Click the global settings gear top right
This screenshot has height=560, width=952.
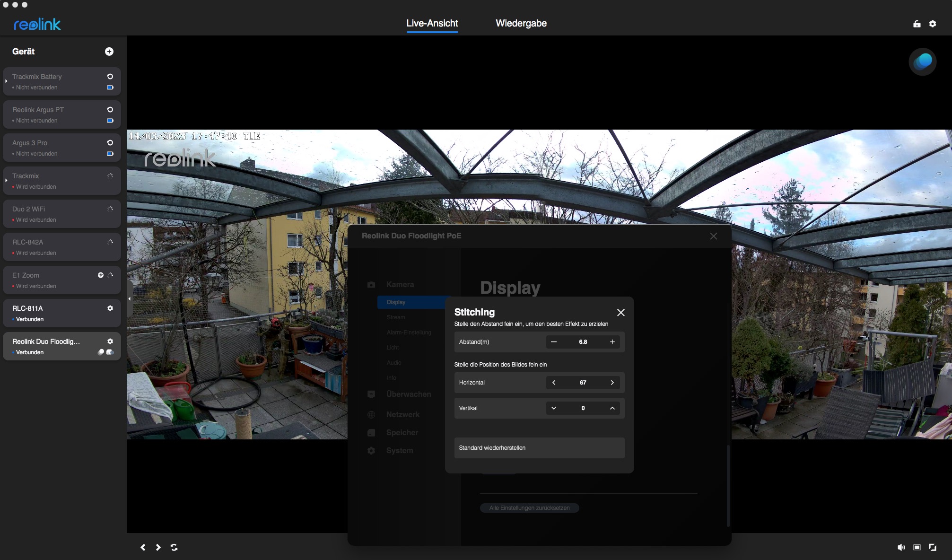(x=933, y=24)
